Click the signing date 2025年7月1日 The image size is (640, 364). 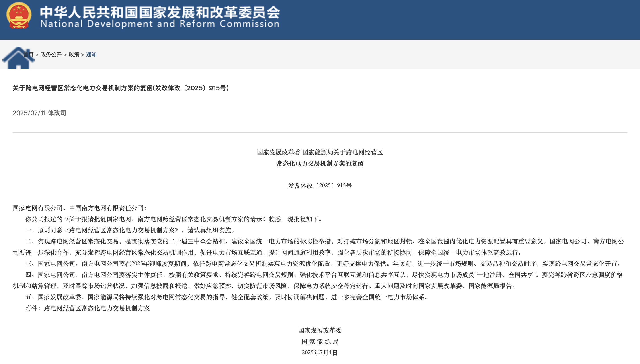320,352
